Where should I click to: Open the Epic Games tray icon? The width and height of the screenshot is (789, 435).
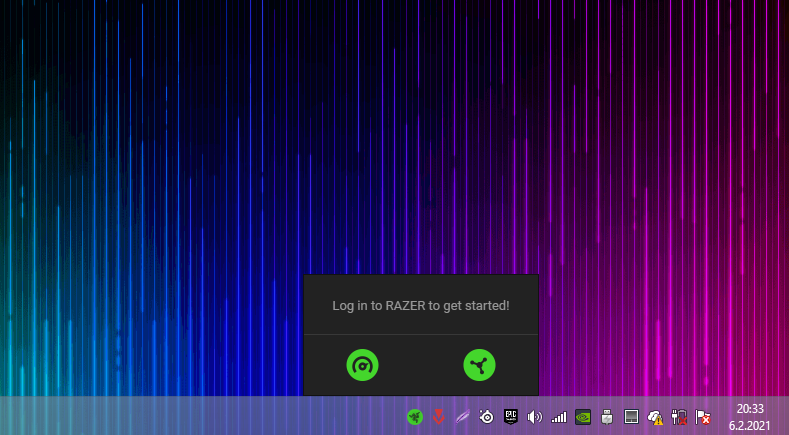tap(511, 417)
